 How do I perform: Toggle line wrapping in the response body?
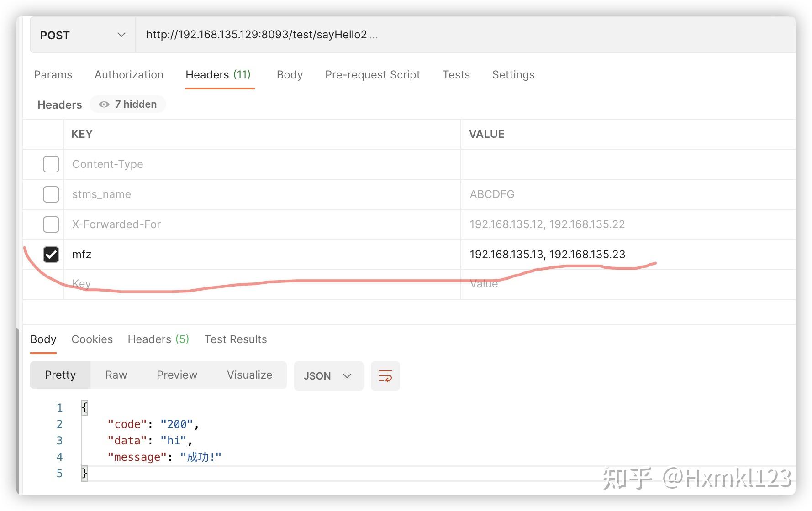pos(385,375)
